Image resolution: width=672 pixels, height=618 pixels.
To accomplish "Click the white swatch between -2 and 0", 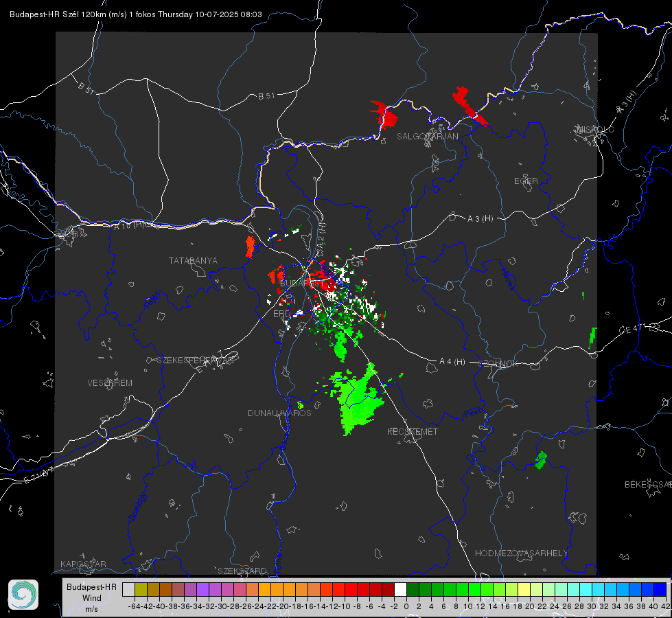I will [400, 589].
